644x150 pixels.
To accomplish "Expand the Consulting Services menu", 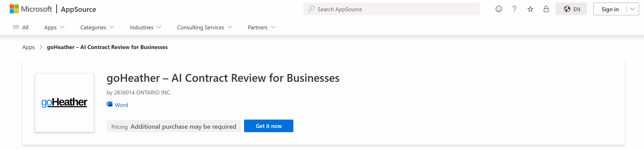I will pyautogui.click(x=204, y=27).
